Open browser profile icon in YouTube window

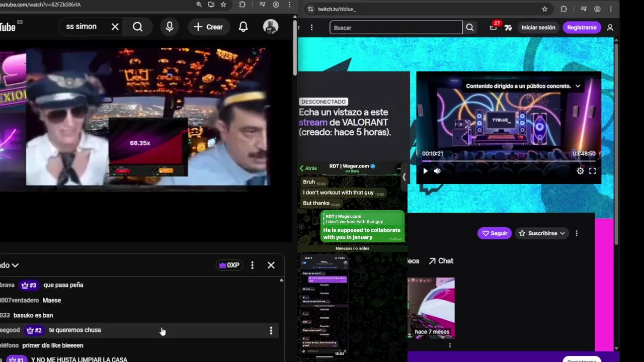point(276,5)
